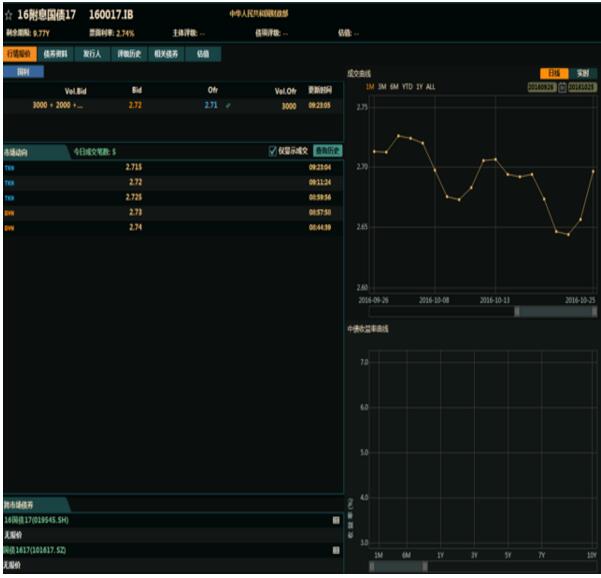Open the 债券资料 tab
Viewport: 601px width, 578px height.
coord(55,53)
